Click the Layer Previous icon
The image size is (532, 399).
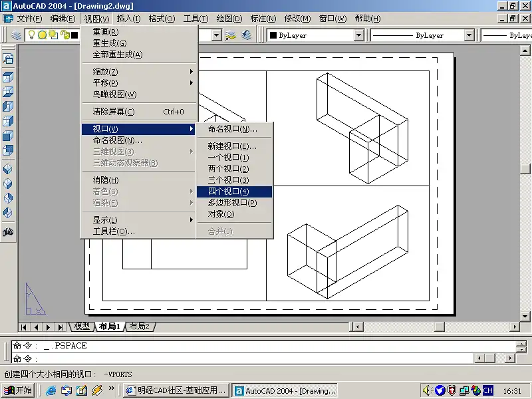tap(246, 35)
